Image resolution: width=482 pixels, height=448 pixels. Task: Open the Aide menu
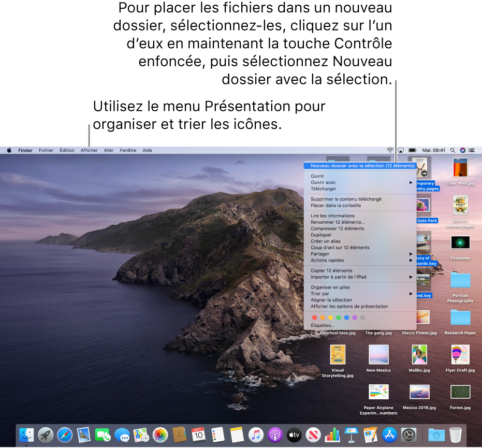point(147,150)
